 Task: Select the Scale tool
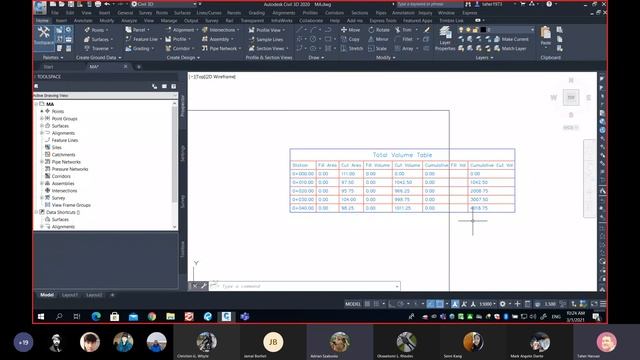(378, 48)
